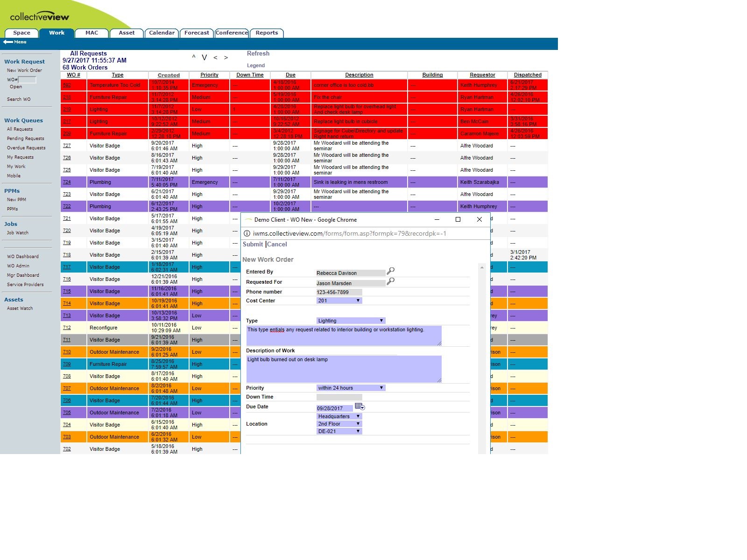Screen dimensions: 747x560
Task: Click the WO# input field in sidebar
Action: pos(27,80)
